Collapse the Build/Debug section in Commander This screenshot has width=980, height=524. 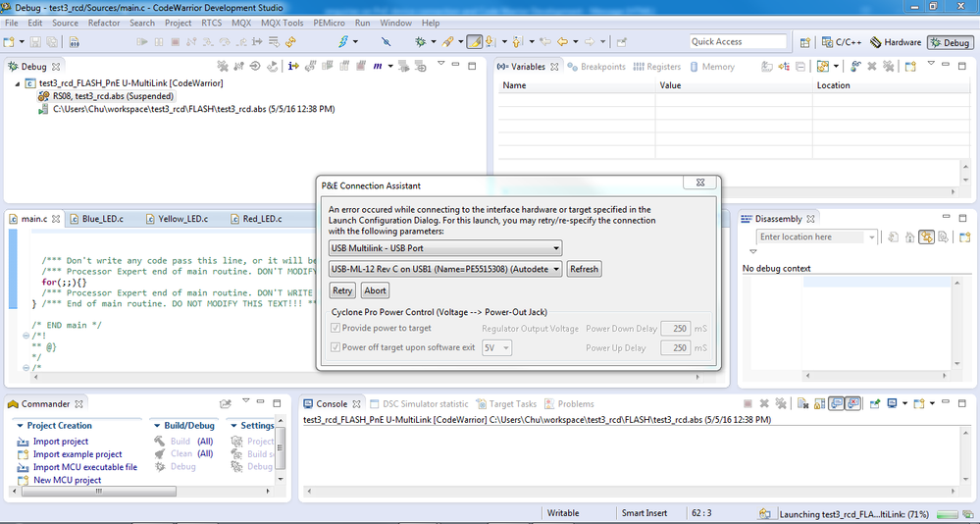tap(157, 425)
